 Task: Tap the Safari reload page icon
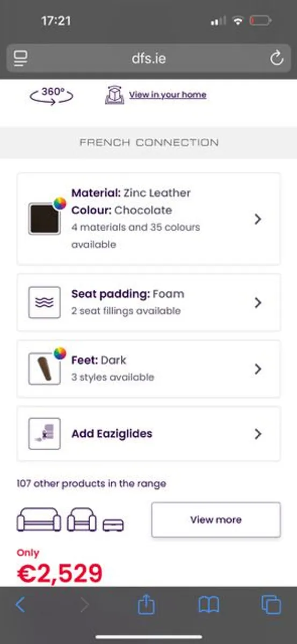coord(277,58)
